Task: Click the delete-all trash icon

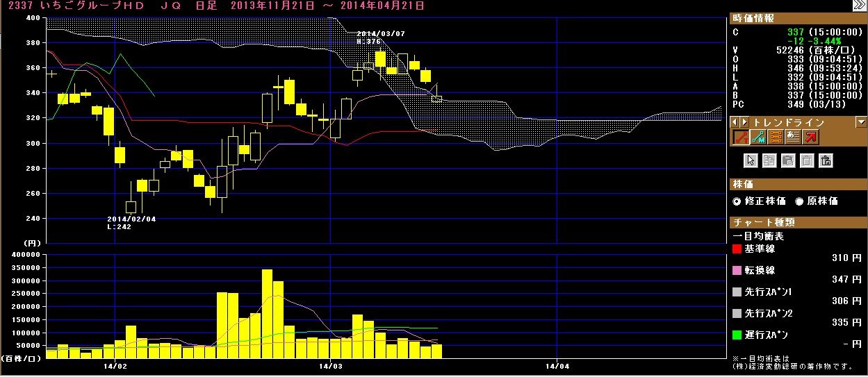Action: tap(826, 160)
